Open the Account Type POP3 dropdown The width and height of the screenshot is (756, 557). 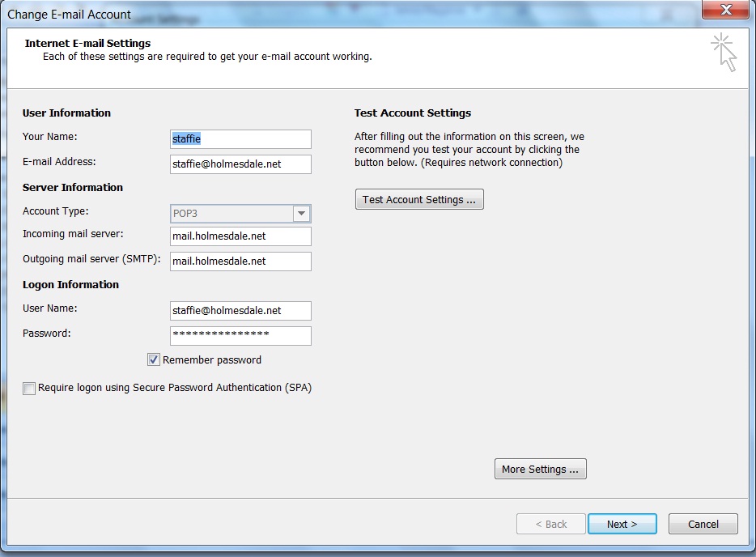click(231, 214)
